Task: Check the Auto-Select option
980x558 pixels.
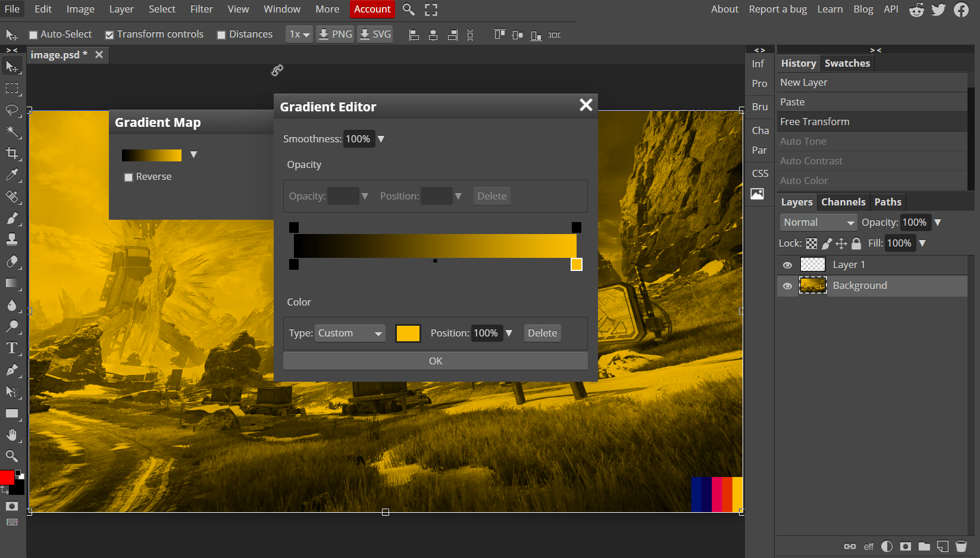Action: click(33, 34)
